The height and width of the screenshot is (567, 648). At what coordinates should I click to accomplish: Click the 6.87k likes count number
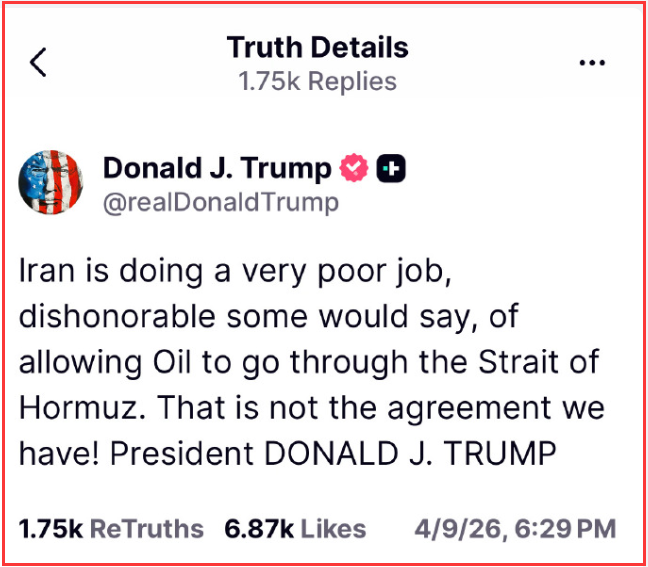259,529
